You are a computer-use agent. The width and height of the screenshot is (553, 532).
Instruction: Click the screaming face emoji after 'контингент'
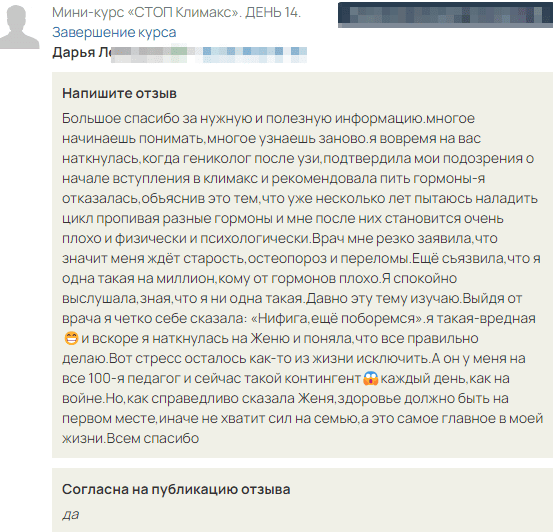[370, 379]
